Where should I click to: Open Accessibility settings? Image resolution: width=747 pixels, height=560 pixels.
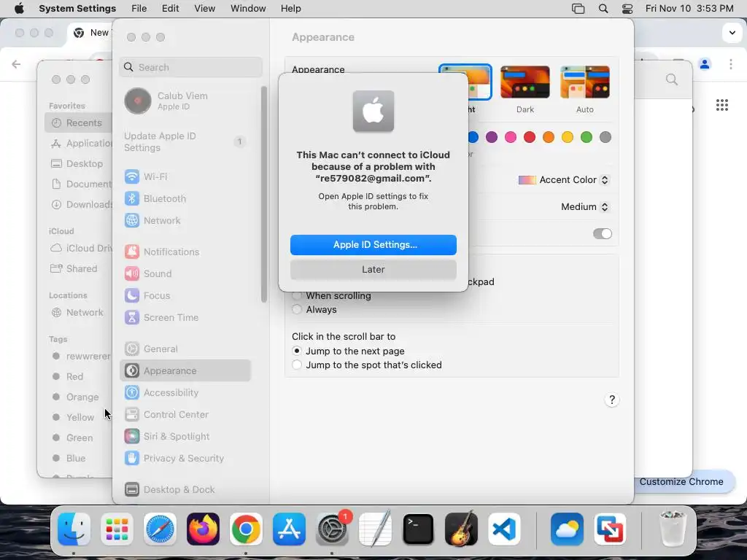(x=185, y=393)
